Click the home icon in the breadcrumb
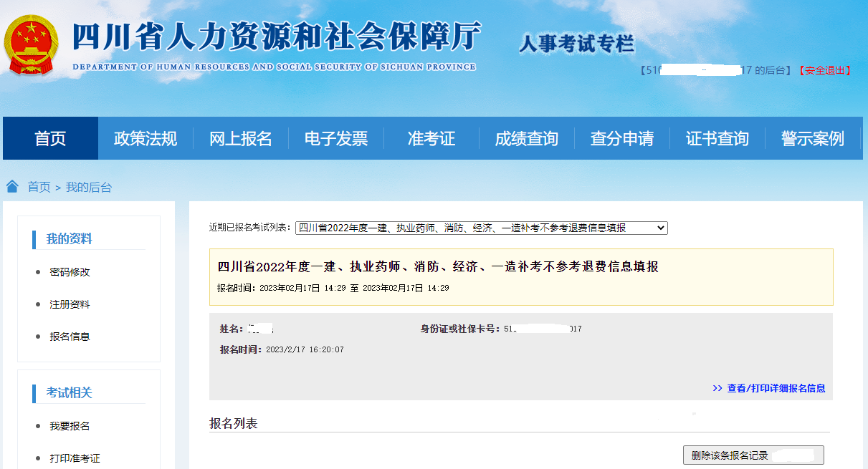The image size is (868, 469). [x=11, y=185]
